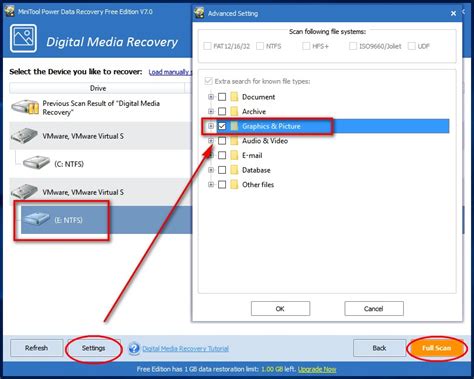Screen dimensions: 474x379
Task: Check the Audio & Video checkbox
Action: 222,141
